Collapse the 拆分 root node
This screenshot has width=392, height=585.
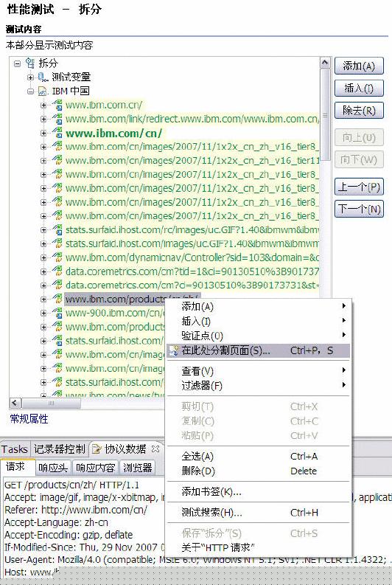pyautogui.click(x=17, y=63)
